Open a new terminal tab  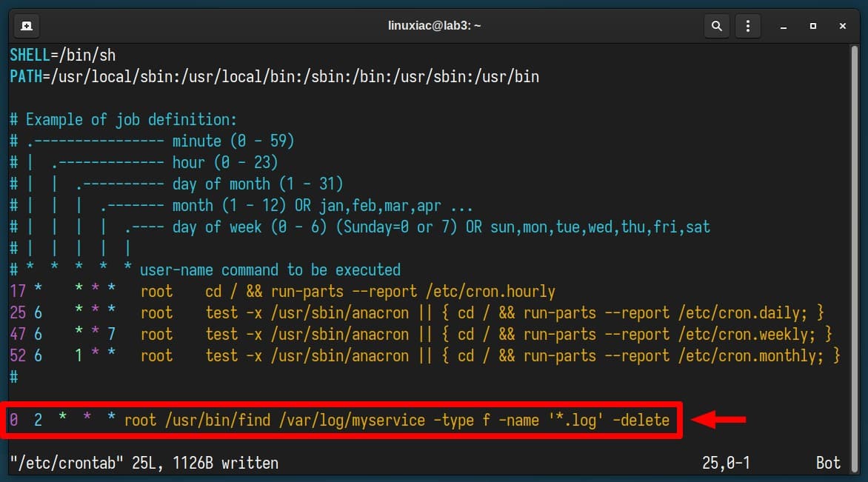(26, 25)
